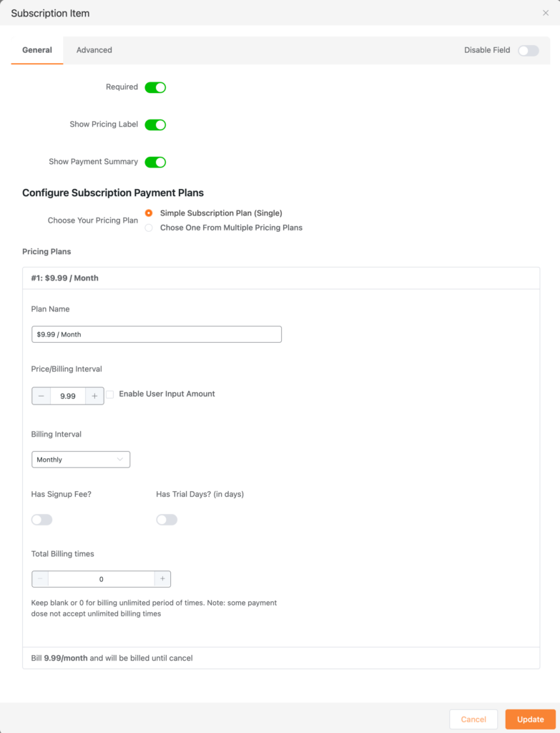
Task: Click the Plan Name text field
Action: pos(157,334)
